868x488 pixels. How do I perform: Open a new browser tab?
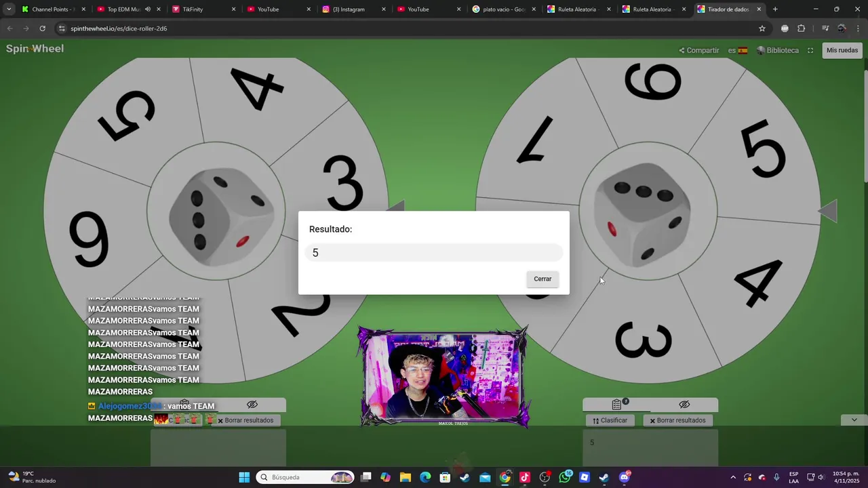(x=775, y=9)
